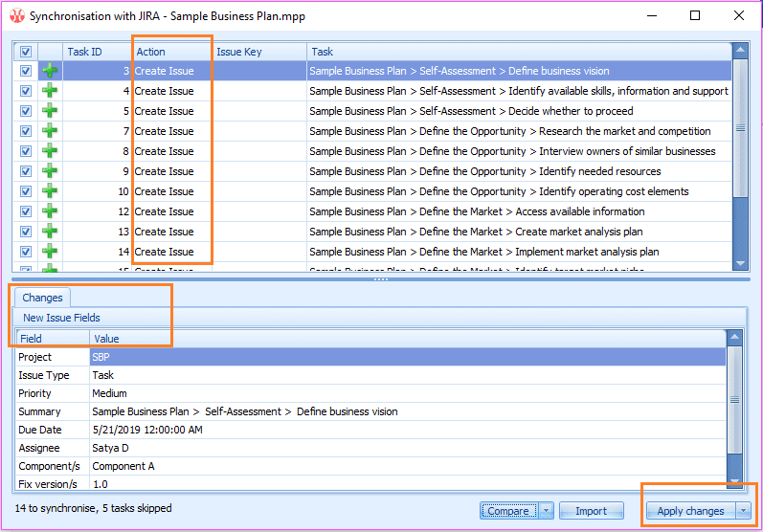Sort by the Task column header
This screenshot has width=763, height=532.
519,52
